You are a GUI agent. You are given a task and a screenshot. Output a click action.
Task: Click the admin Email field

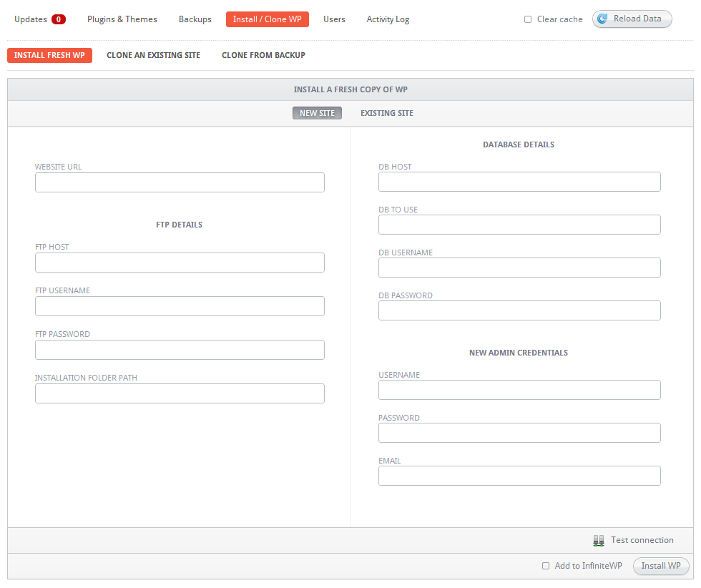(x=519, y=476)
